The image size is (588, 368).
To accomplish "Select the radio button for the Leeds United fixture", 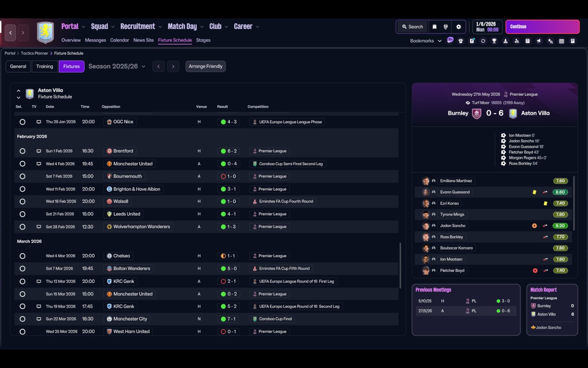I will 23,214.
